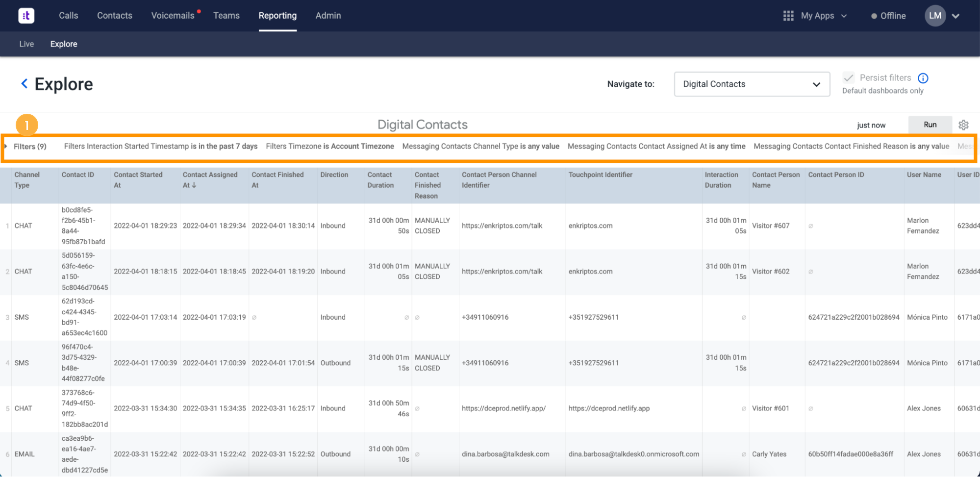Switch to the Explore sub-tab
This screenshot has height=477, width=980.
(x=64, y=44)
